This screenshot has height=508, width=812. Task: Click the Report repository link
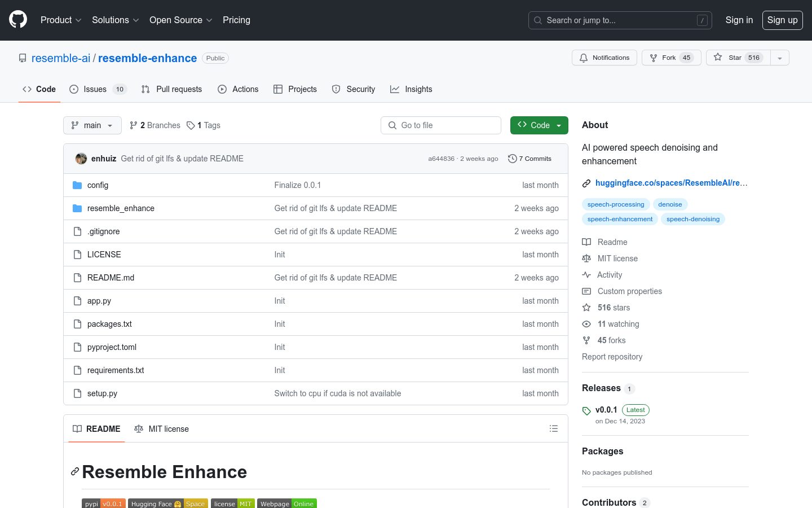(612, 357)
